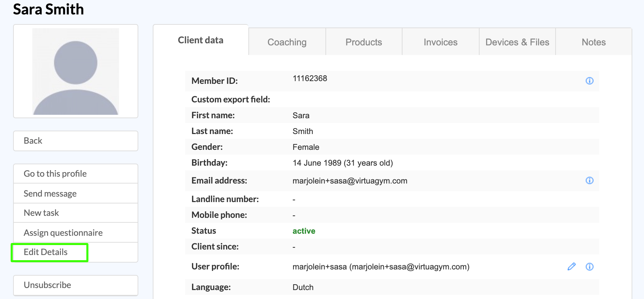Image resolution: width=644 pixels, height=299 pixels.
Task: Click the Unsubscribe button
Action: [76, 285]
